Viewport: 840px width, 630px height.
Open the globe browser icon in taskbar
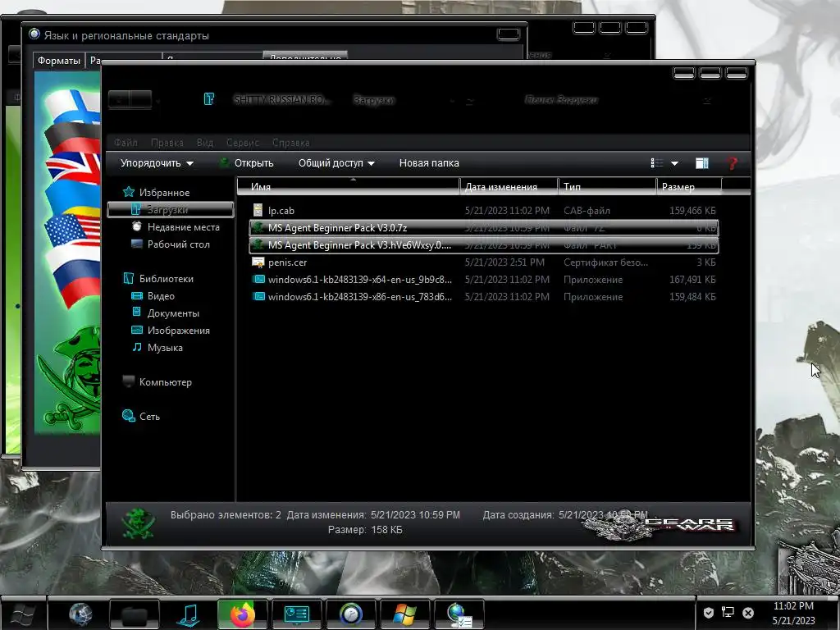pos(81,614)
